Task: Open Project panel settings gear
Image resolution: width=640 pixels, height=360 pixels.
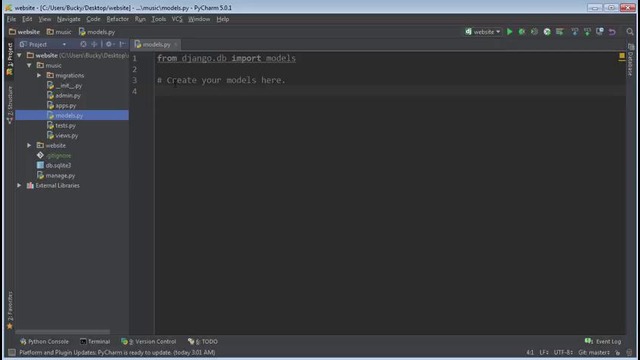Action: (109, 44)
